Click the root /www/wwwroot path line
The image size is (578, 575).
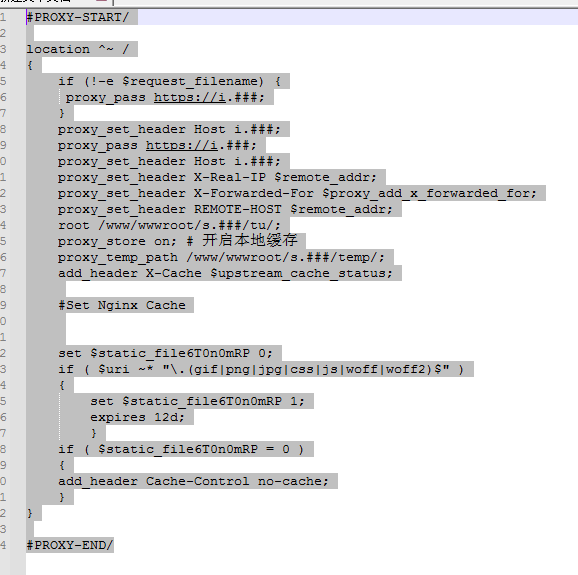pos(169,225)
